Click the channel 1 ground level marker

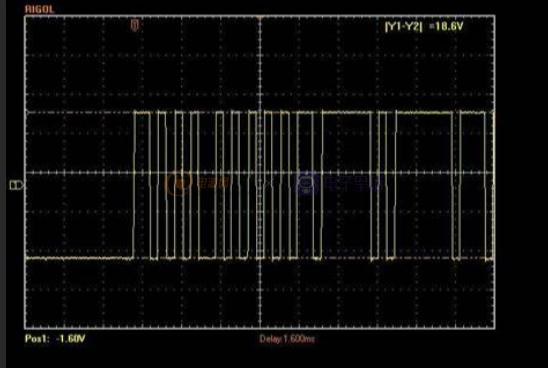[16, 185]
